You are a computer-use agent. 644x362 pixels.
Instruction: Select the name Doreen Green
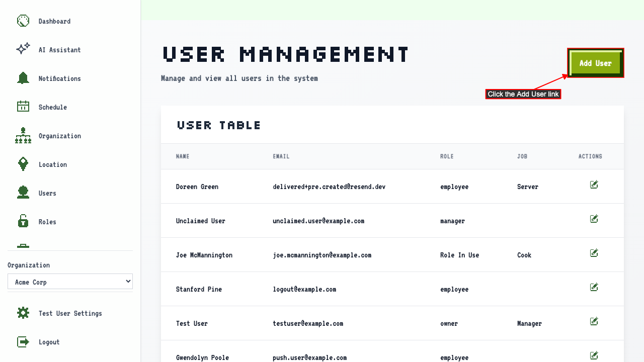coord(197,187)
